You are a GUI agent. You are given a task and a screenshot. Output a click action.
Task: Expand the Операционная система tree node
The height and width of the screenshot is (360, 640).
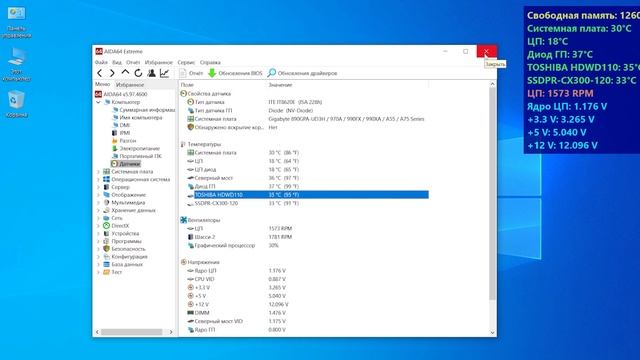pyautogui.click(x=98, y=180)
